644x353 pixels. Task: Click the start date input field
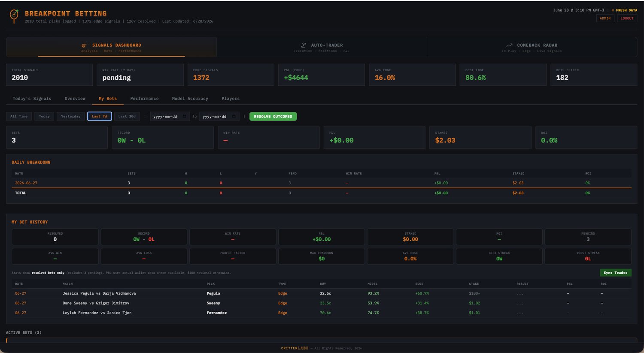pos(170,116)
